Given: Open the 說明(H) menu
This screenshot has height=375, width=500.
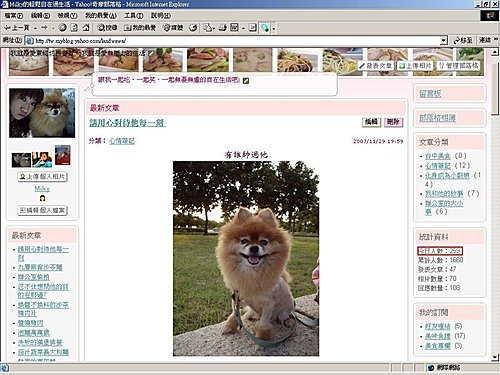Looking at the screenshot, I should pyautogui.click(x=161, y=15).
